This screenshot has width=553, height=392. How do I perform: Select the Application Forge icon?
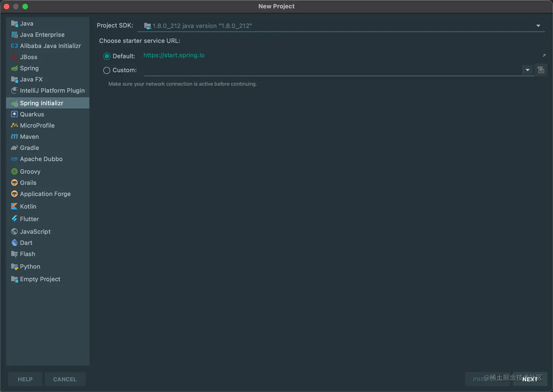15,194
